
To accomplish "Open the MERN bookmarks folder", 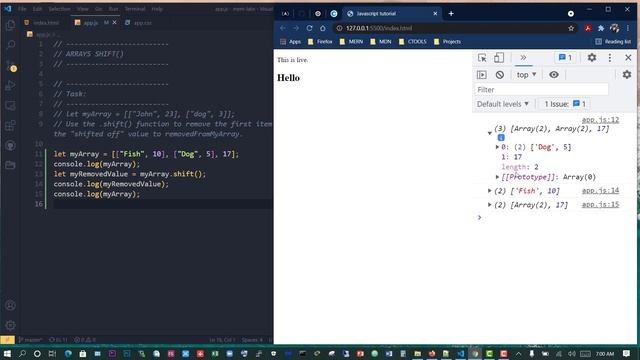I will click(x=351, y=42).
